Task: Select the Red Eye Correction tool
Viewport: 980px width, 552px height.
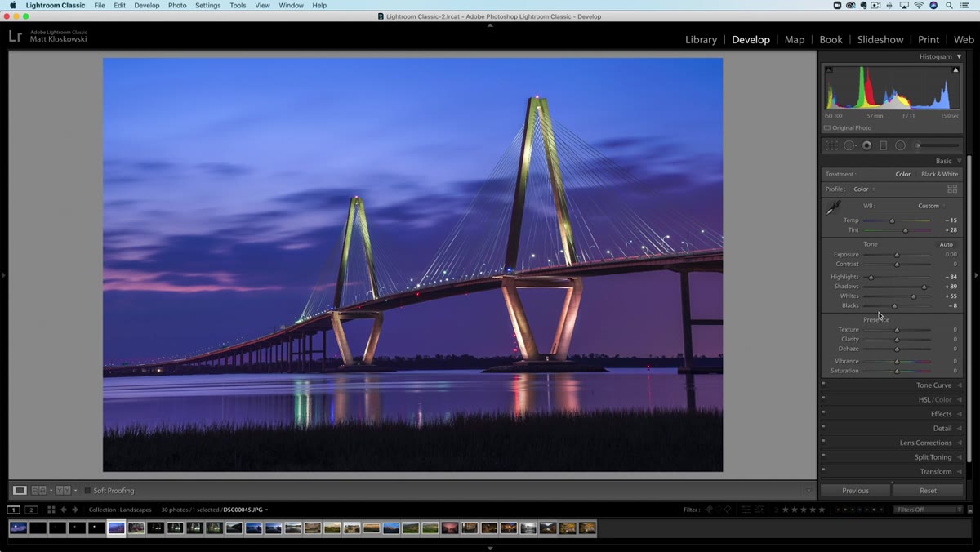Action: point(866,145)
